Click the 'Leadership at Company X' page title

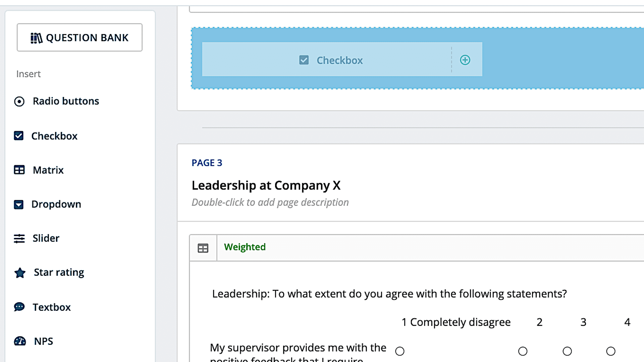tap(266, 185)
